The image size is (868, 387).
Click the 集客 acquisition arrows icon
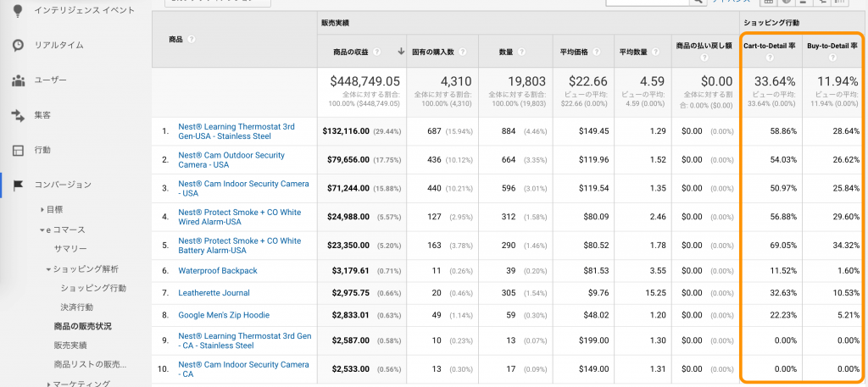(x=18, y=115)
